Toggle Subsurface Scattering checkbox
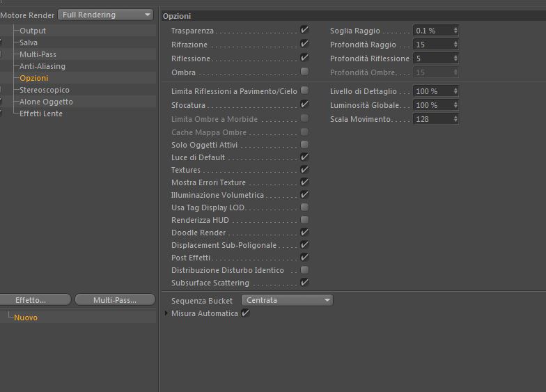This screenshot has height=392, width=546. (x=304, y=283)
